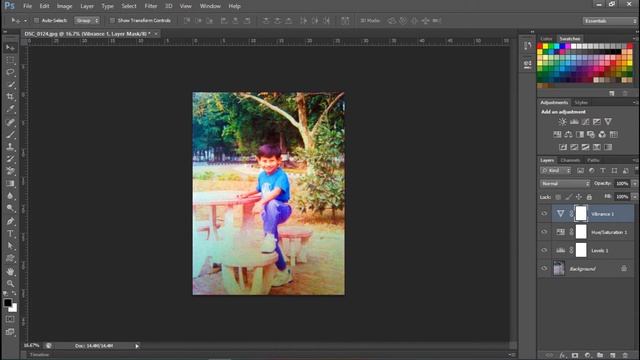Select the Horizontal Type tool
This screenshot has height=360, width=640.
[10, 233]
